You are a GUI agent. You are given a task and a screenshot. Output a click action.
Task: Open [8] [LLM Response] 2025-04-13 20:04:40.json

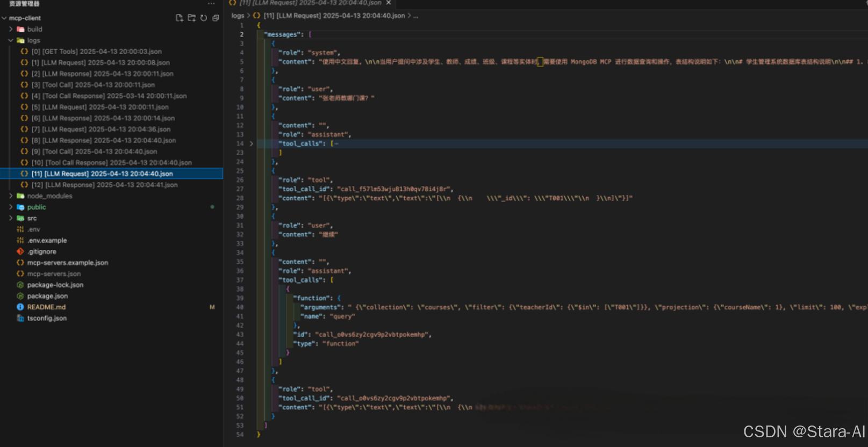click(x=104, y=140)
